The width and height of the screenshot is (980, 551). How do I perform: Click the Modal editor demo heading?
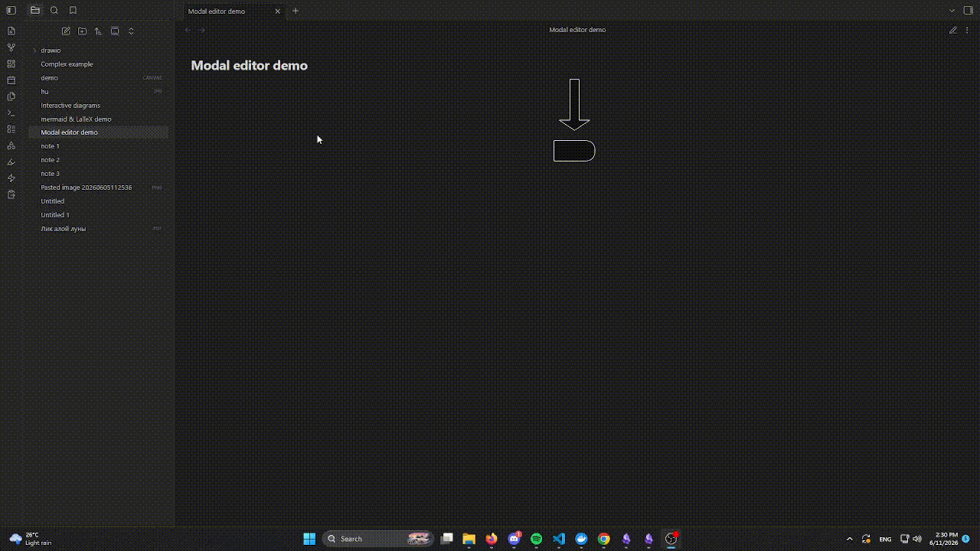tap(249, 66)
